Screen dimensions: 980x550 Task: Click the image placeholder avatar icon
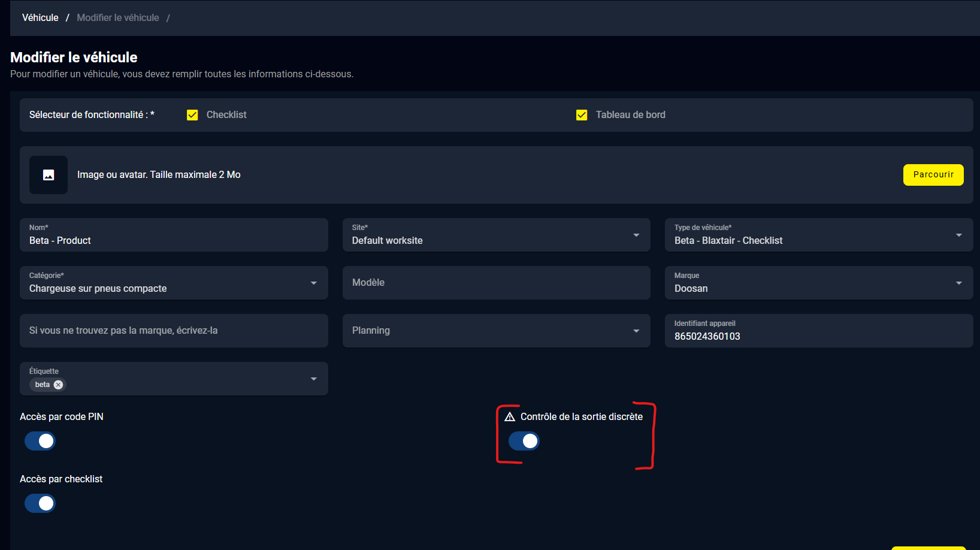(49, 175)
